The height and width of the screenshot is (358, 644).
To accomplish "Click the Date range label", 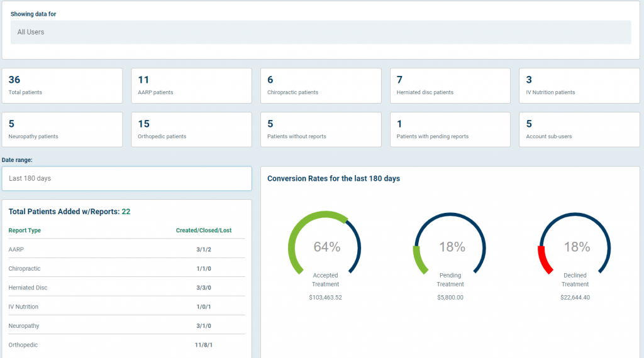I will 17,160.
